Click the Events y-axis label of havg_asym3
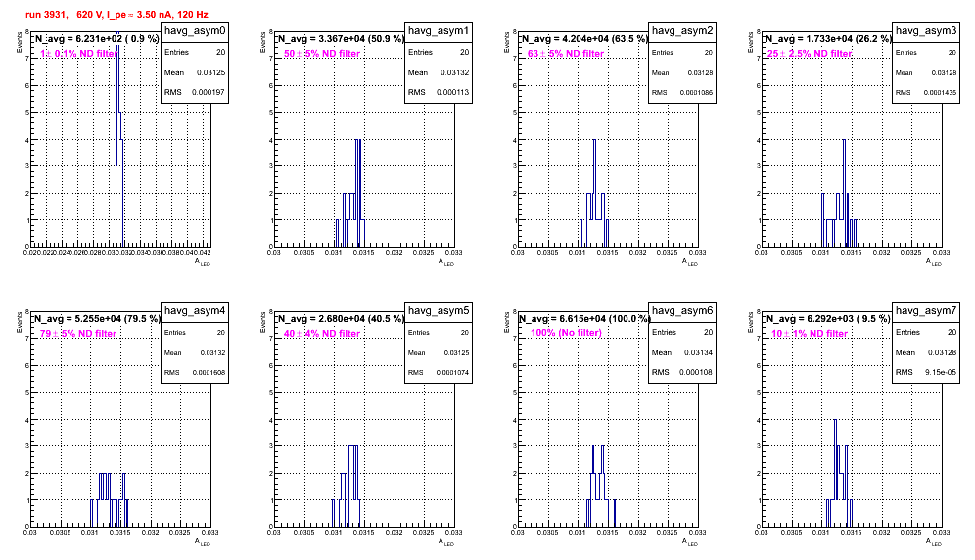Image resolution: width=975 pixels, height=560 pixels. coord(751,42)
